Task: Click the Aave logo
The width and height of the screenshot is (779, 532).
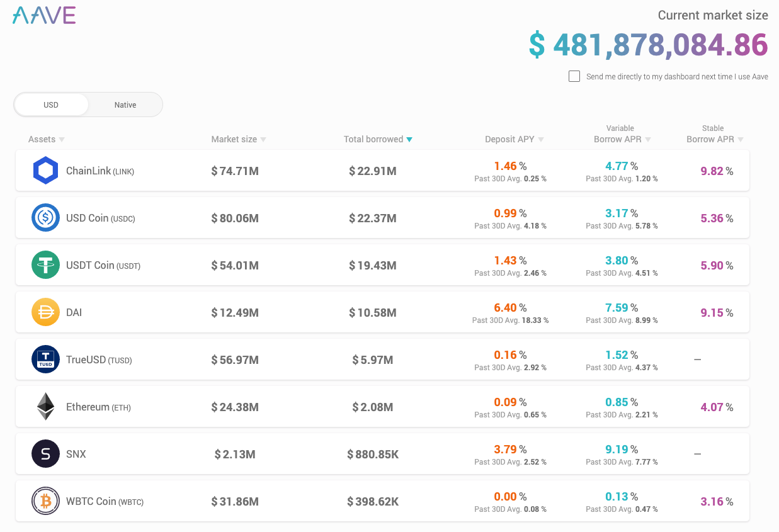Action: pyautogui.click(x=44, y=15)
